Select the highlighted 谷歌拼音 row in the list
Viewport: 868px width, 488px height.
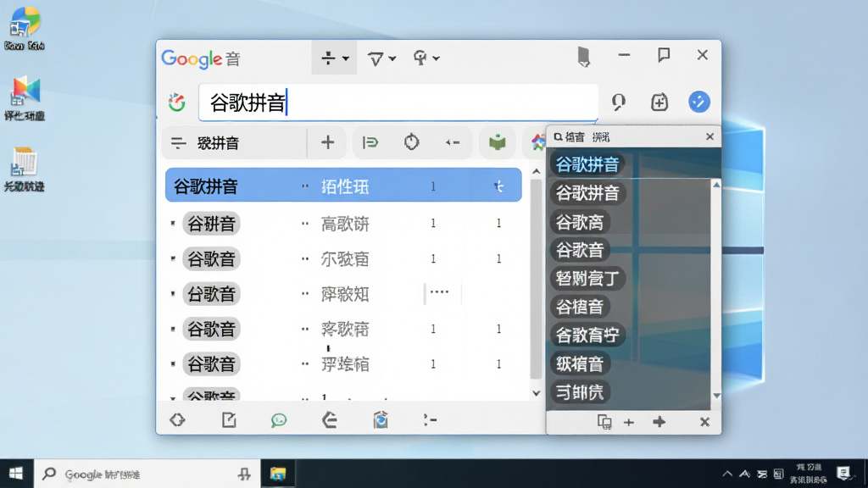pyautogui.click(x=343, y=186)
